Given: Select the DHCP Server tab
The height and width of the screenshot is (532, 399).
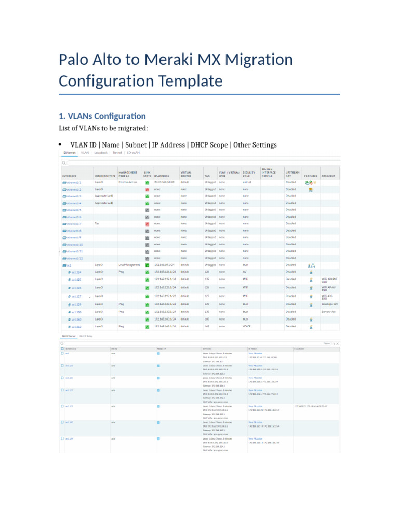Looking at the screenshot, I should [69, 336].
